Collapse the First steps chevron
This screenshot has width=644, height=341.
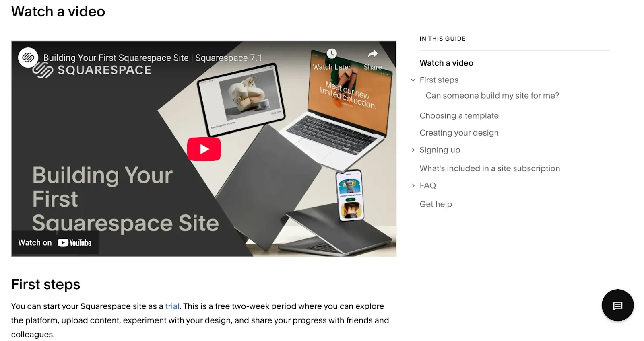pyautogui.click(x=413, y=80)
